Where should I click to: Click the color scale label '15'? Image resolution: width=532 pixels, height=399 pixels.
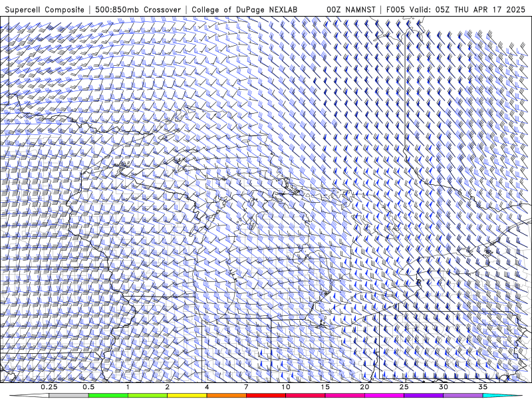325,387
